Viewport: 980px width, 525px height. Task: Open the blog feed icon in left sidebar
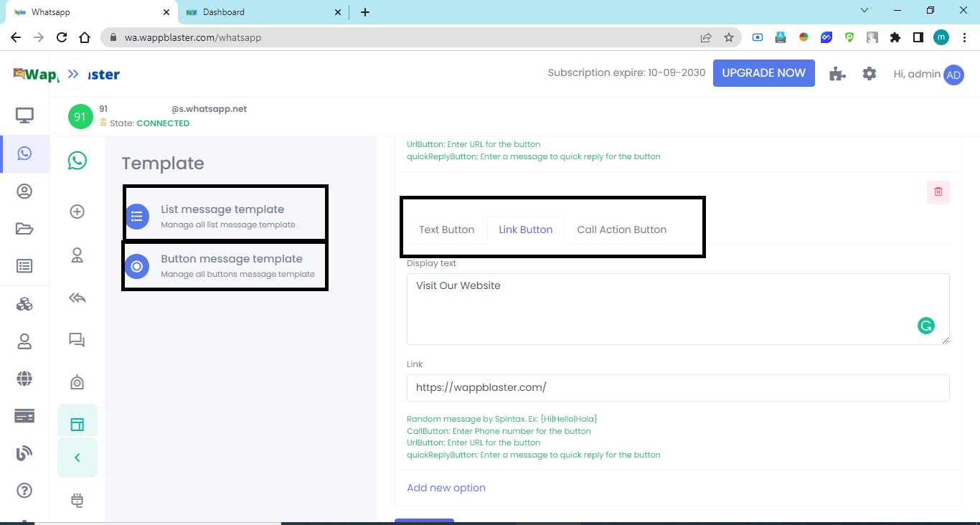click(x=24, y=453)
